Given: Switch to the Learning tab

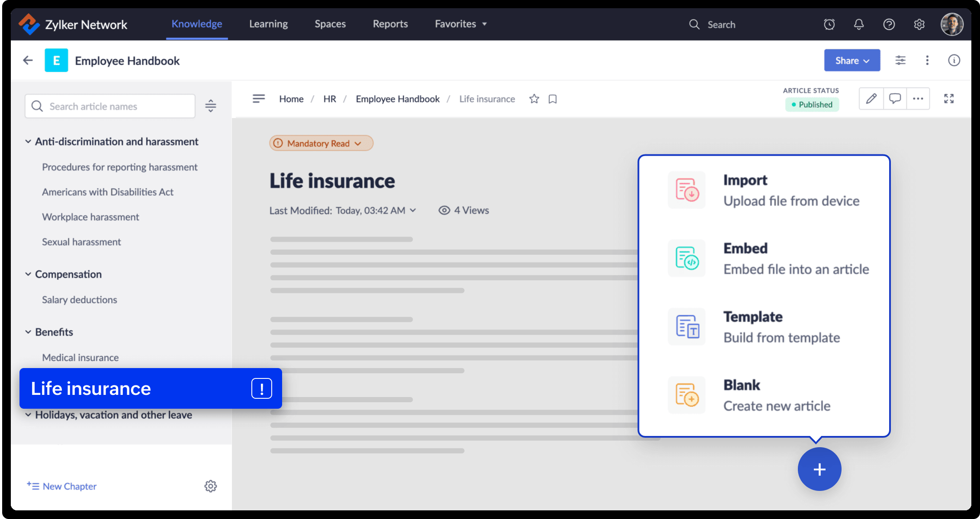Looking at the screenshot, I should [x=268, y=24].
